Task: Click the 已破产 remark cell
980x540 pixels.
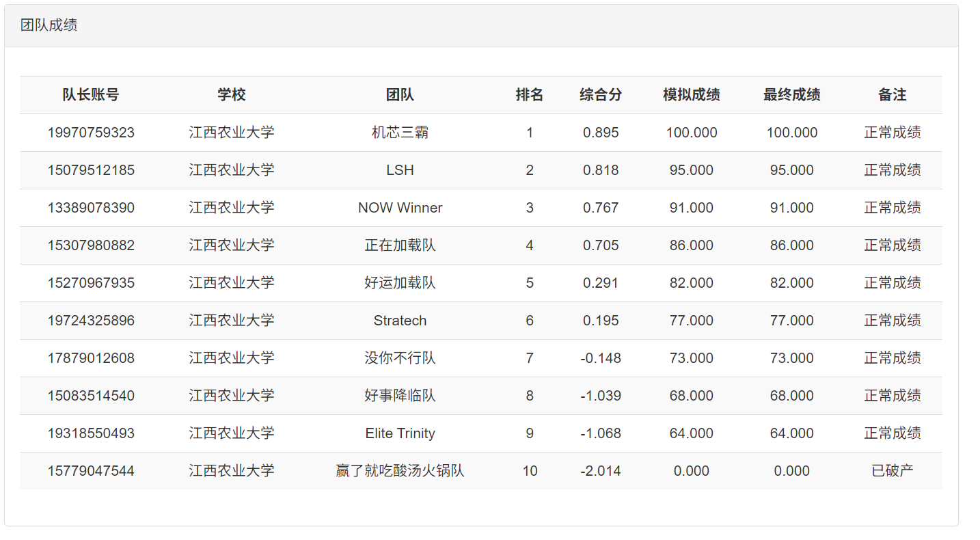Action: tap(892, 471)
